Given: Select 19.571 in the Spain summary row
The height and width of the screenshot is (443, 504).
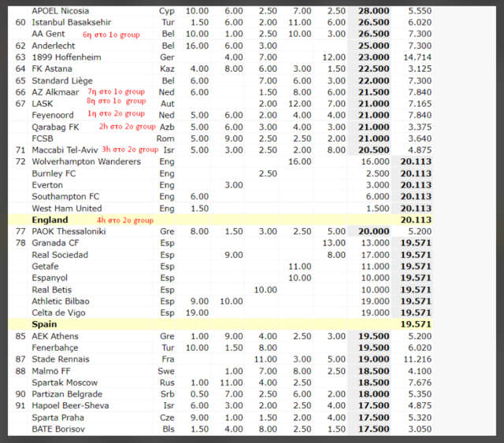Looking at the screenshot, I should [416, 324].
